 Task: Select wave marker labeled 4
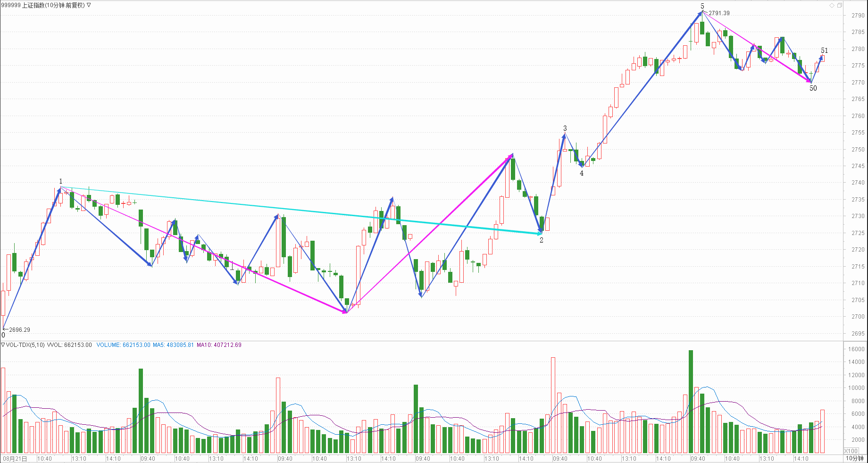pos(582,173)
